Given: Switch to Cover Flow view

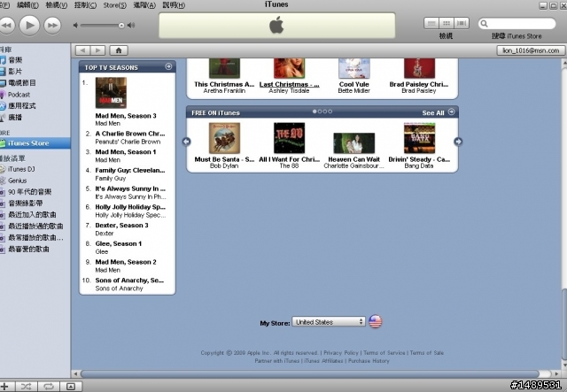Looking at the screenshot, I should pos(462,24).
